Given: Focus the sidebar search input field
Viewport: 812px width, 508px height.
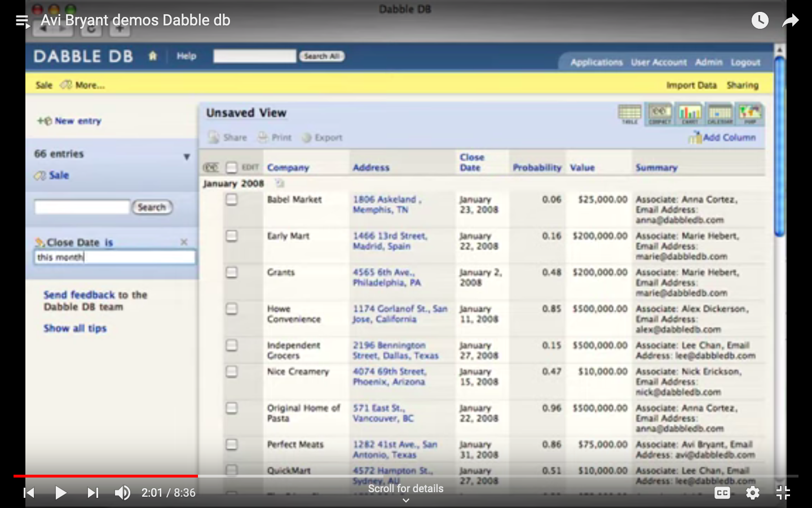Looking at the screenshot, I should click(x=82, y=207).
